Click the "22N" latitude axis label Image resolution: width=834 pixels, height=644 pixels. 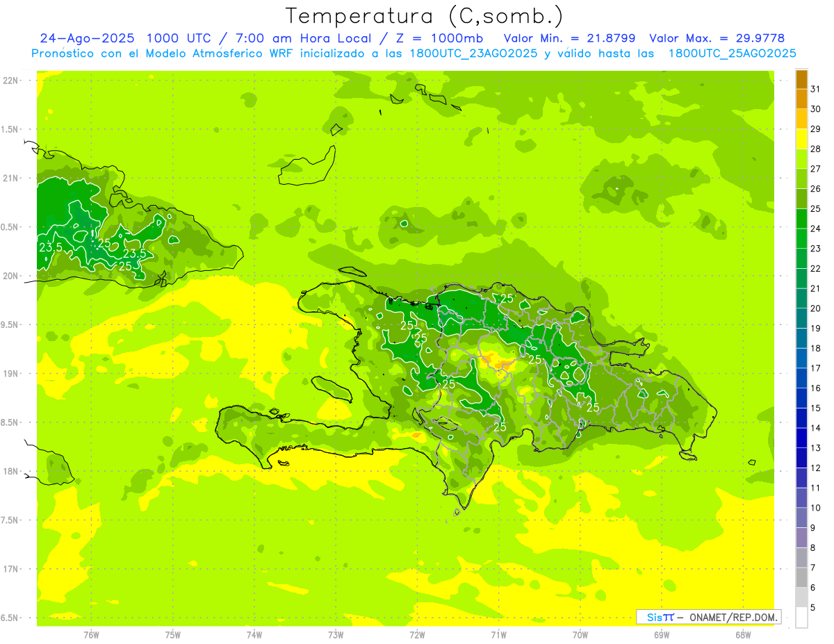(x=10, y=81)
